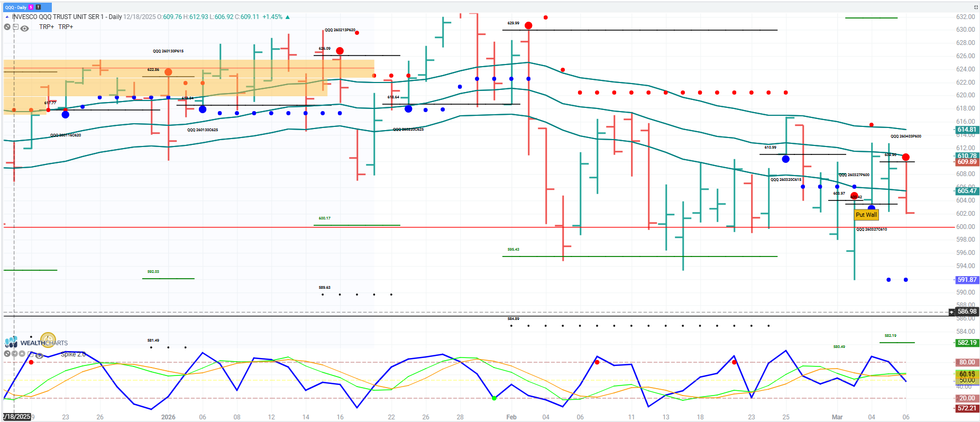This screenshot has width=980, height=422.
Task: Toggle TRP+ indicator visibility with the eye icon
Action: [24, 29]
